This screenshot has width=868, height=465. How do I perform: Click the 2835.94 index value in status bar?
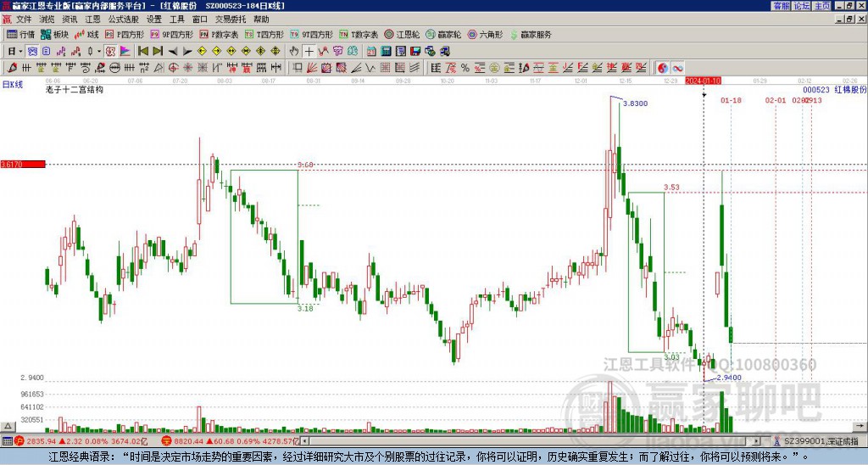pos(41,441)
